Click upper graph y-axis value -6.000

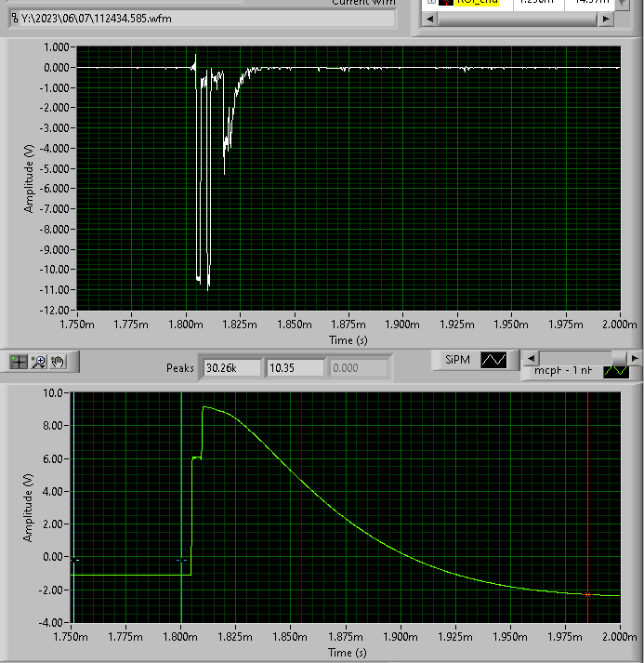[x=55, y=189]
